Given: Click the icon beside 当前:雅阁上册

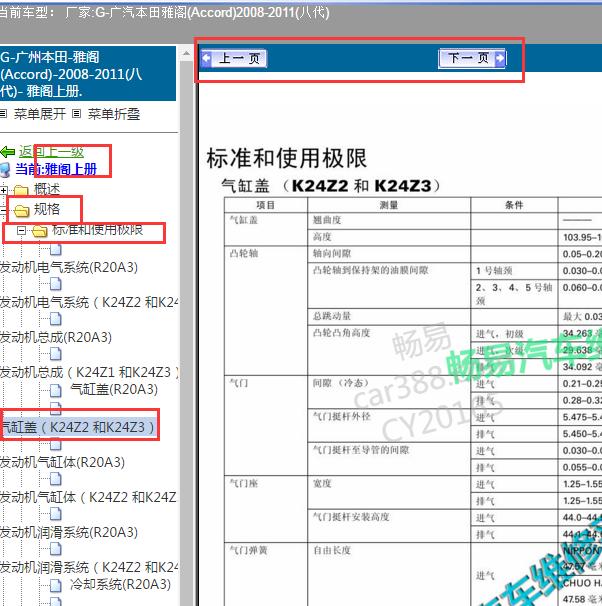Looking at the screenshot, I should (5, 170).
